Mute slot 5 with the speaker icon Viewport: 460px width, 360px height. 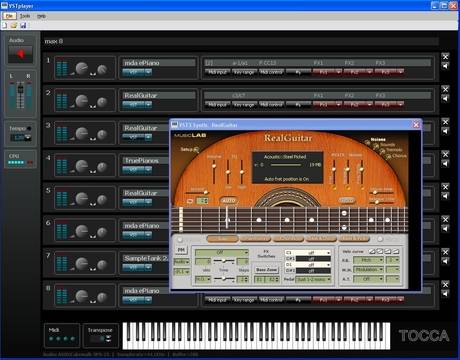point(445,196)
